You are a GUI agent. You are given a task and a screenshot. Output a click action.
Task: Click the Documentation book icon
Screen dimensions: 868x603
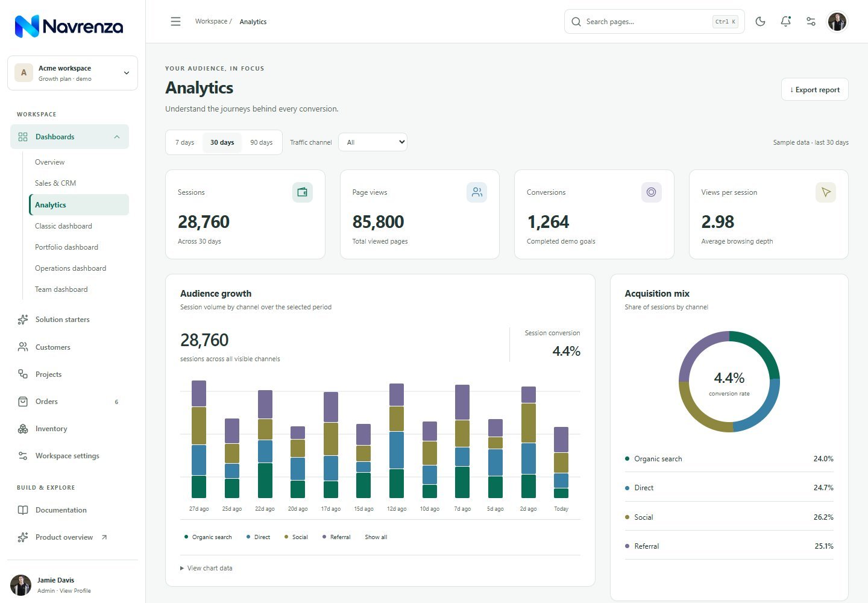pos(23,510)
